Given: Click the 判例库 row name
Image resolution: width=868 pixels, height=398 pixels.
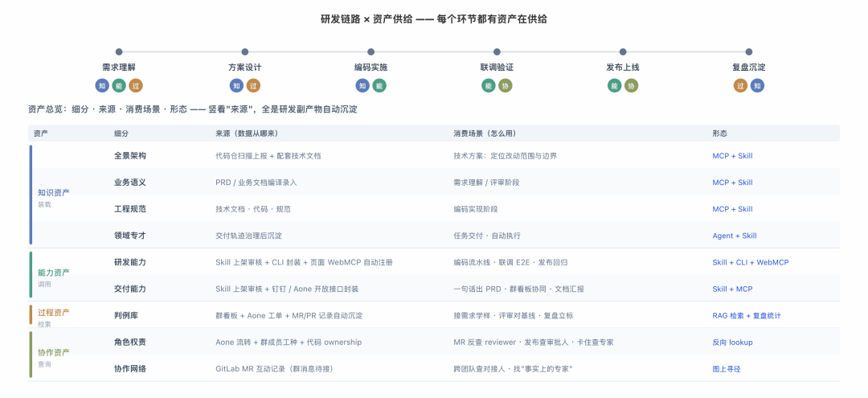Looking at the screenshot, I should click(x=126, y=315).
